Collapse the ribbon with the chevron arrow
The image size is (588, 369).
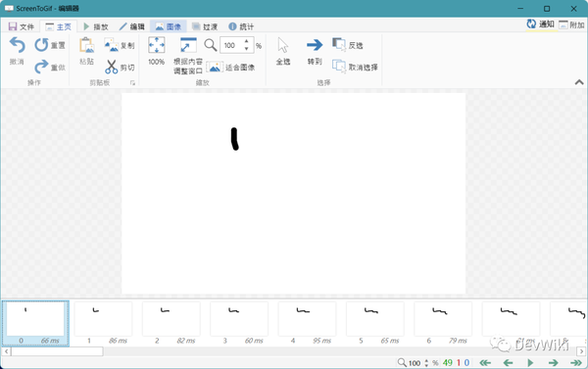point(579,82)
